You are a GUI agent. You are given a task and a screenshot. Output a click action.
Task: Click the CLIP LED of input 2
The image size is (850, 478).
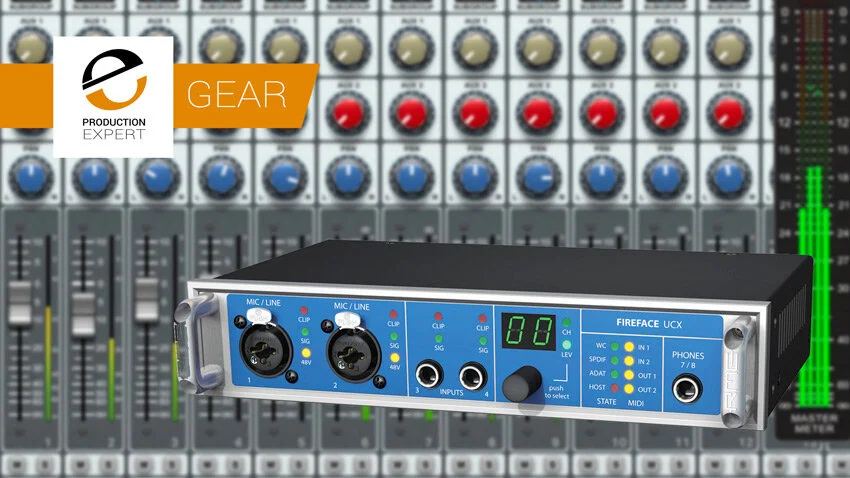393,314
